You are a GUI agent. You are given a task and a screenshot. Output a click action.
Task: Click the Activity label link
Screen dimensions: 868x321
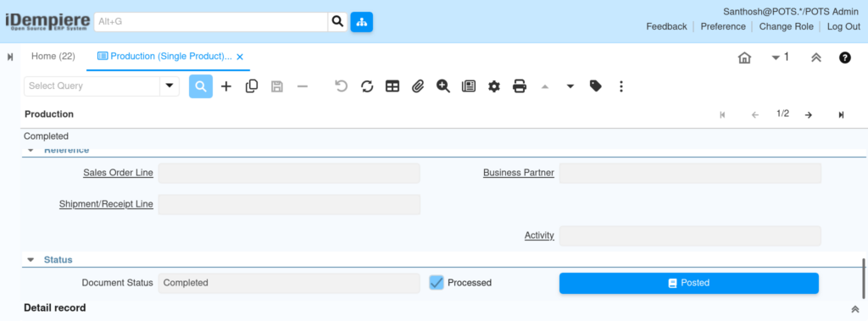pos(539,235)
